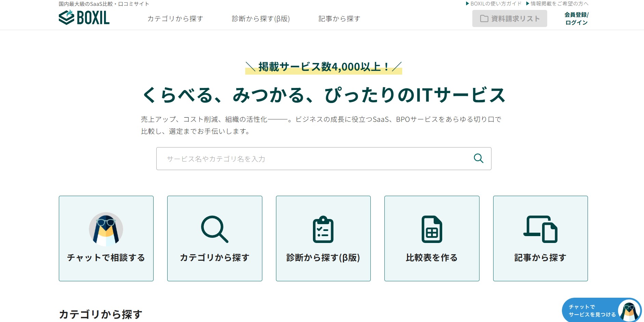Open the カテゴリから探す navigation menu

tap(175, 19)
